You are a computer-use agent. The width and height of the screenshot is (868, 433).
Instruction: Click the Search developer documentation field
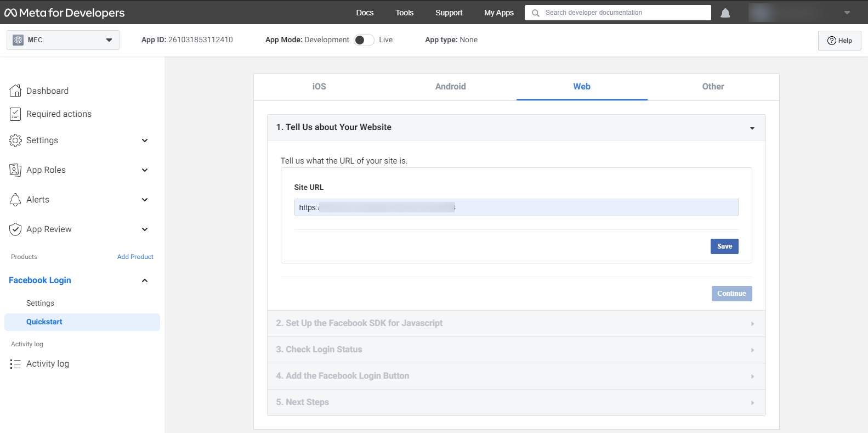point(618,13)
